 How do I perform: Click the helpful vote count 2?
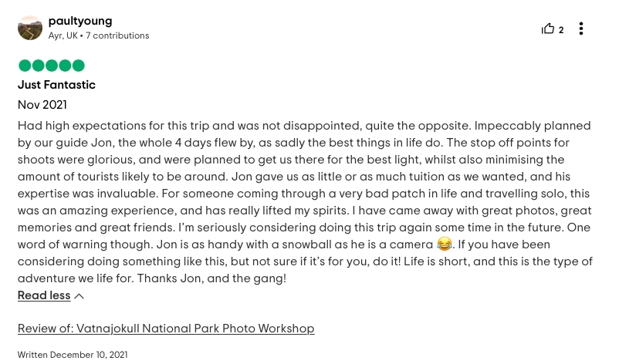pos(561,30)
